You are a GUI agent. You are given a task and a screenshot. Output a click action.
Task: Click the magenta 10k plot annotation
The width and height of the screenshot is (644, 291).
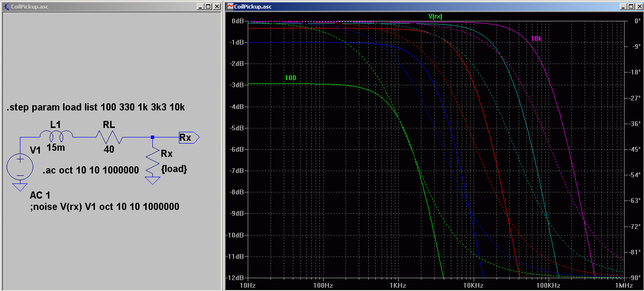(536, 38)
